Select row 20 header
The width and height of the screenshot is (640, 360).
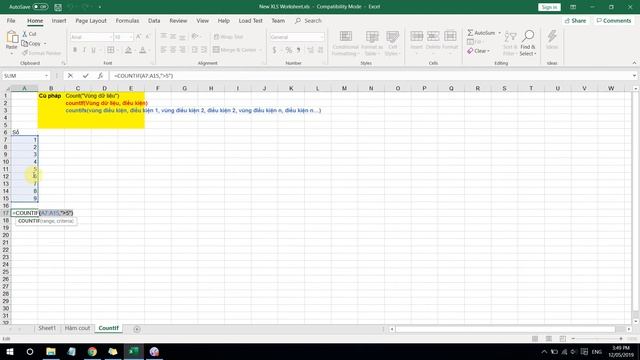point(6,235)
